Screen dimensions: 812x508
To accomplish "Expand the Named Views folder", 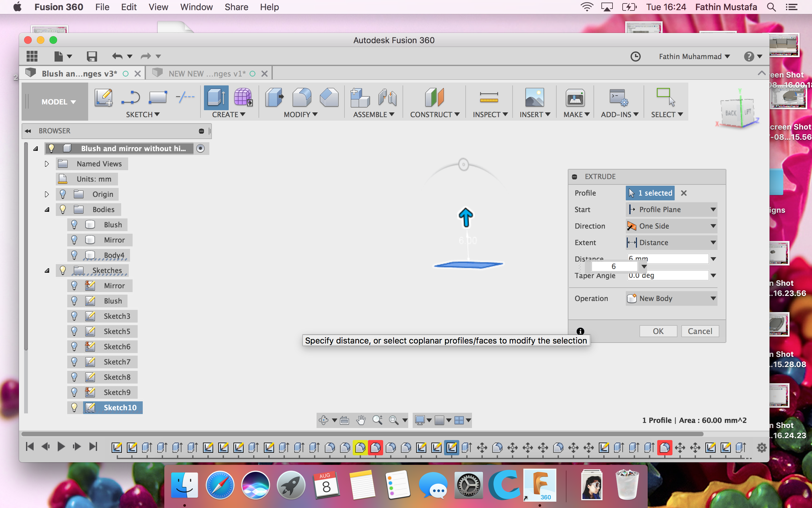I will point(47,164).
